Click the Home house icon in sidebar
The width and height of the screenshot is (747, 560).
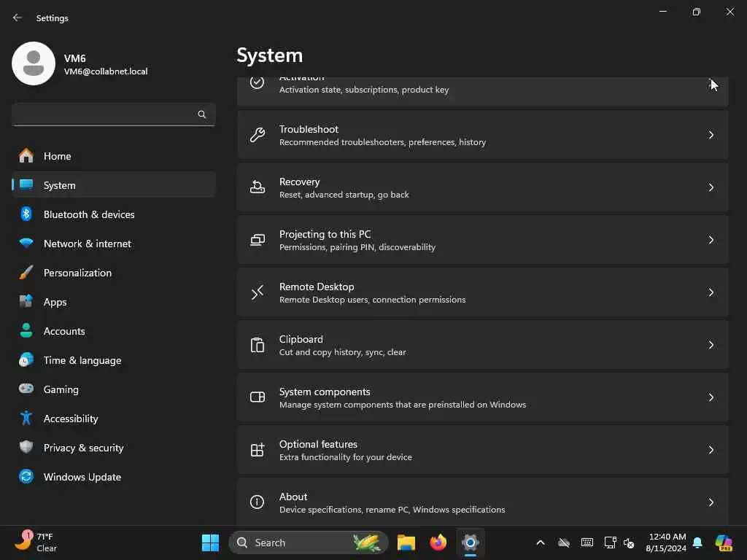26,156
